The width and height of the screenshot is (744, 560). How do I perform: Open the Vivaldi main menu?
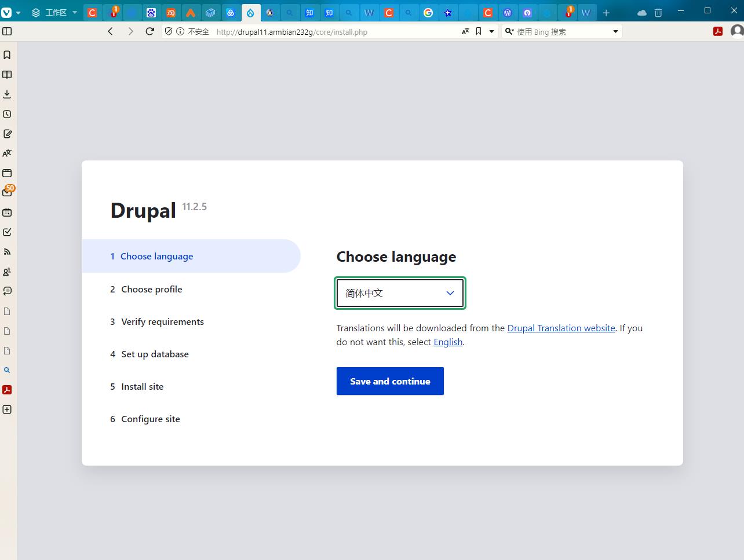click(x=10, y=12)
